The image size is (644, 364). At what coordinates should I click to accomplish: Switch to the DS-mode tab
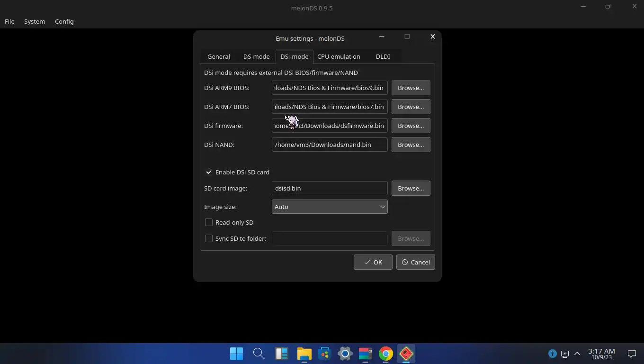click(x=256, y=56)
